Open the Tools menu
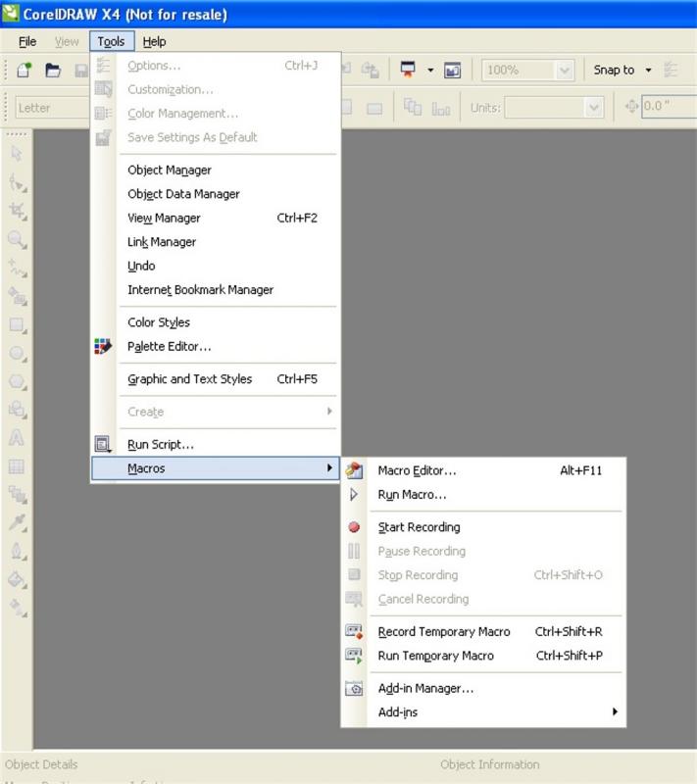This screenshot has width=697, height=784. coord(112,41)
